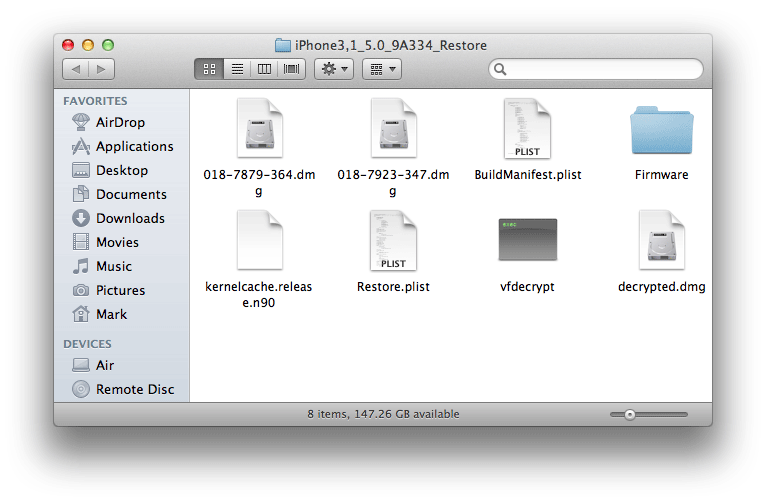Select the Restore.plist file icon

[x=393, y=240]
